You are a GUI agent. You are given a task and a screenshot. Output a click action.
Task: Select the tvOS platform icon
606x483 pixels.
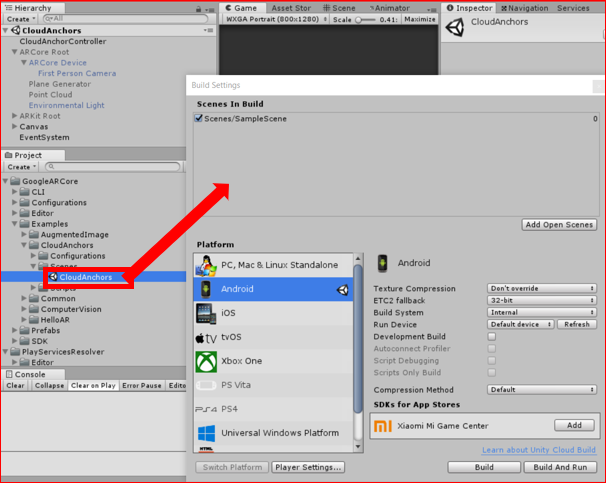(206, 337)
